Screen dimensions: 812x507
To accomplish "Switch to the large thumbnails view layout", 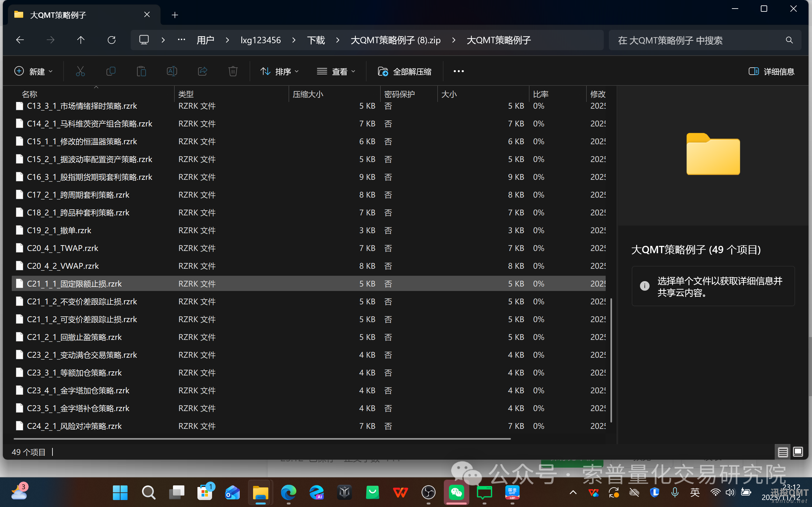I will point(798,452).
